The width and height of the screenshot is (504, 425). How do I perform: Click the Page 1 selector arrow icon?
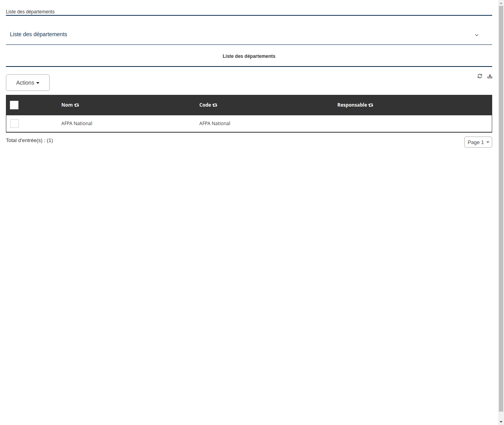[488, 142]
